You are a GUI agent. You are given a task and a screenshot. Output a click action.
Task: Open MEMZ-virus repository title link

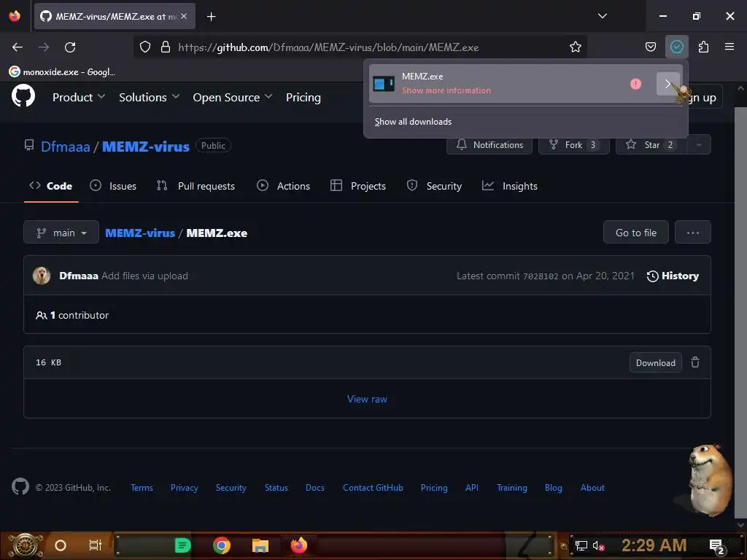point(146,147)
